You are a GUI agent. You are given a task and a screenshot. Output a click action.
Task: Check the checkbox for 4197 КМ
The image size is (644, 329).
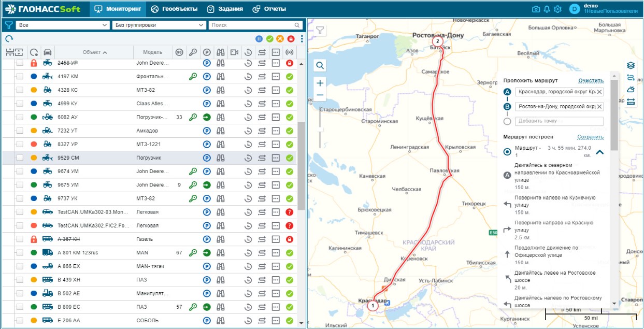[x=20, y=77]
